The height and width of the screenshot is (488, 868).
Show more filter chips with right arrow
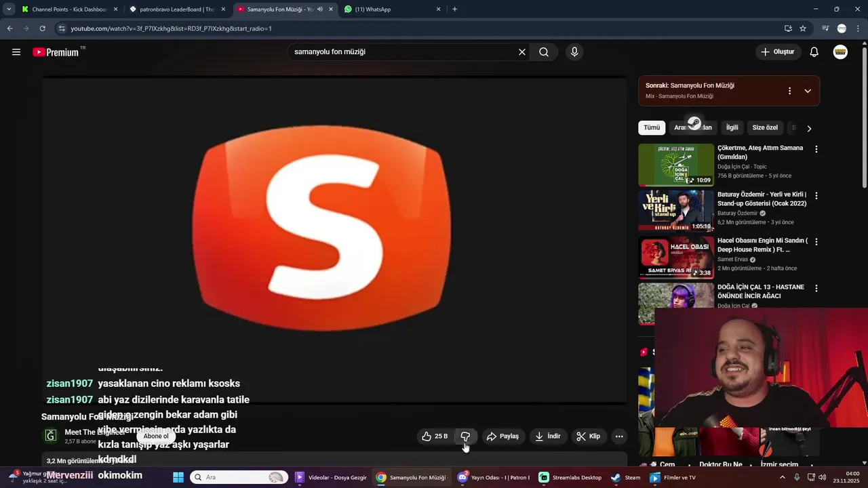pos(809,128)
